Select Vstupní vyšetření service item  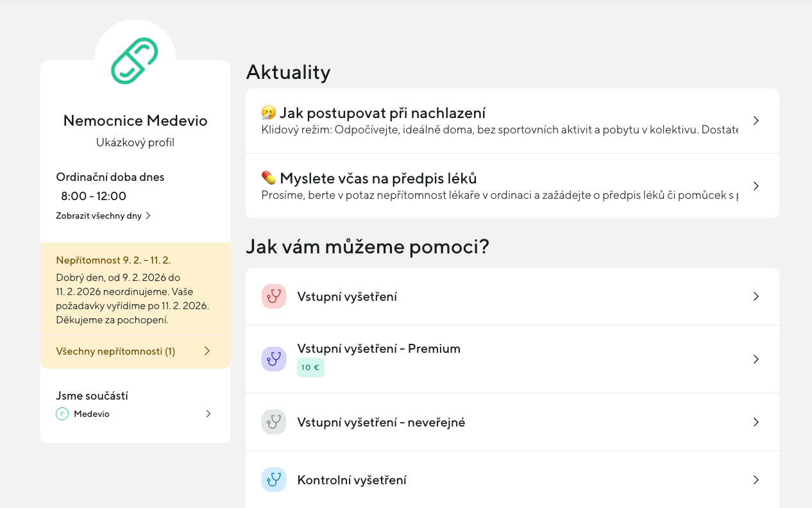tap(347, 296)
